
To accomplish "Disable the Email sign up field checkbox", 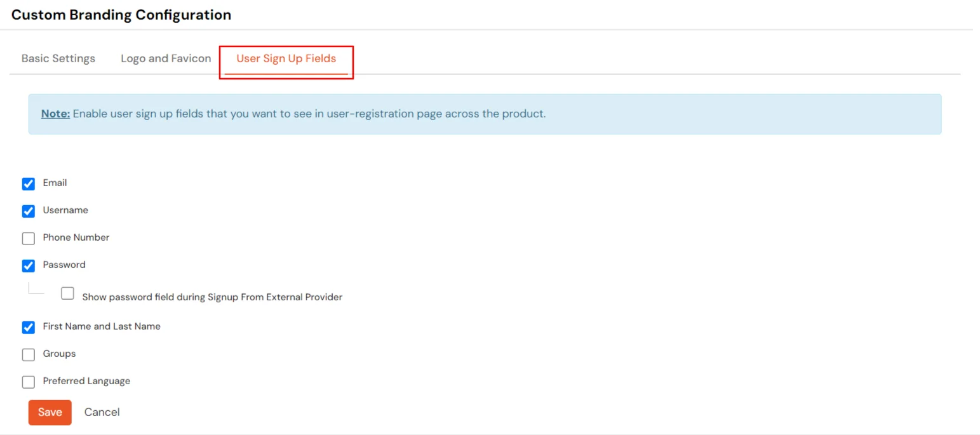I will point(28,184).
